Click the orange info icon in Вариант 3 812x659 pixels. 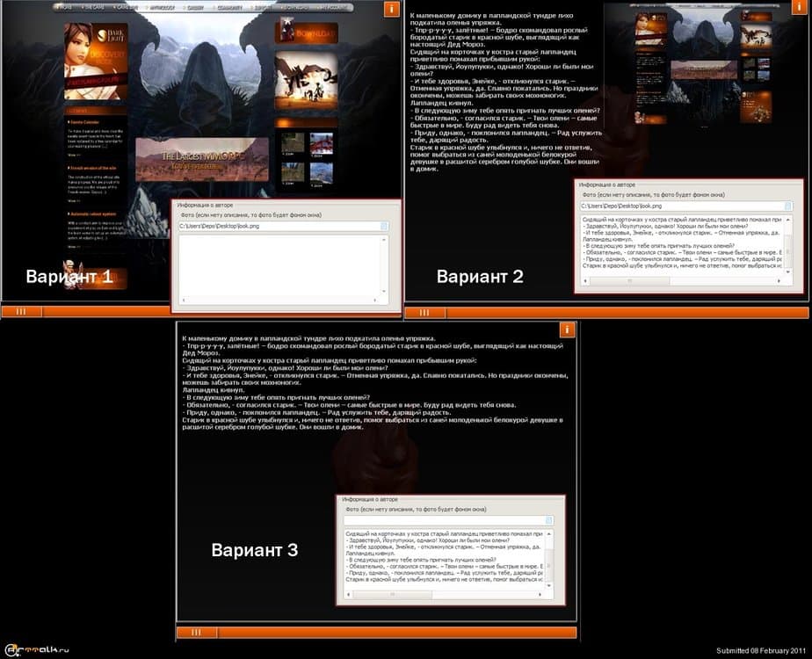tap(568, 329)
